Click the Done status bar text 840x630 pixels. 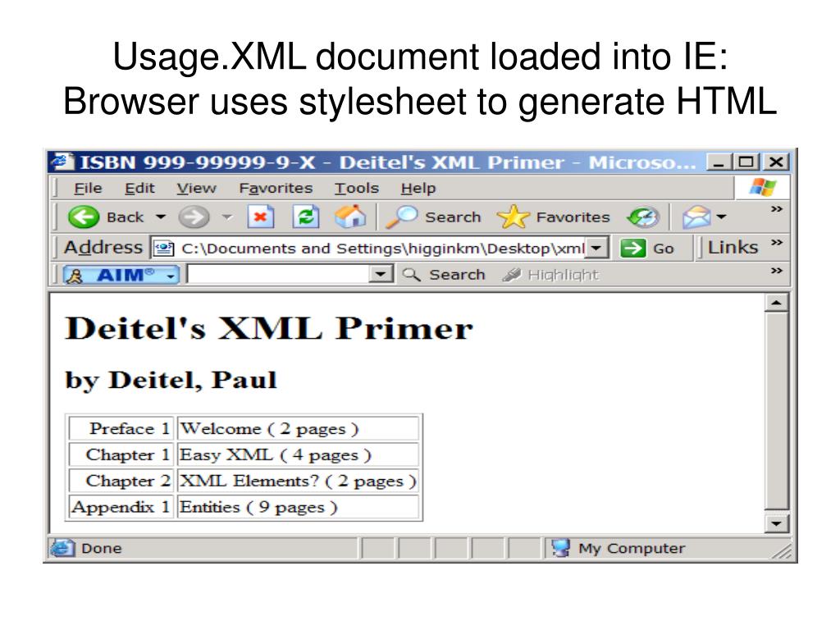click(x=101, y=549)
